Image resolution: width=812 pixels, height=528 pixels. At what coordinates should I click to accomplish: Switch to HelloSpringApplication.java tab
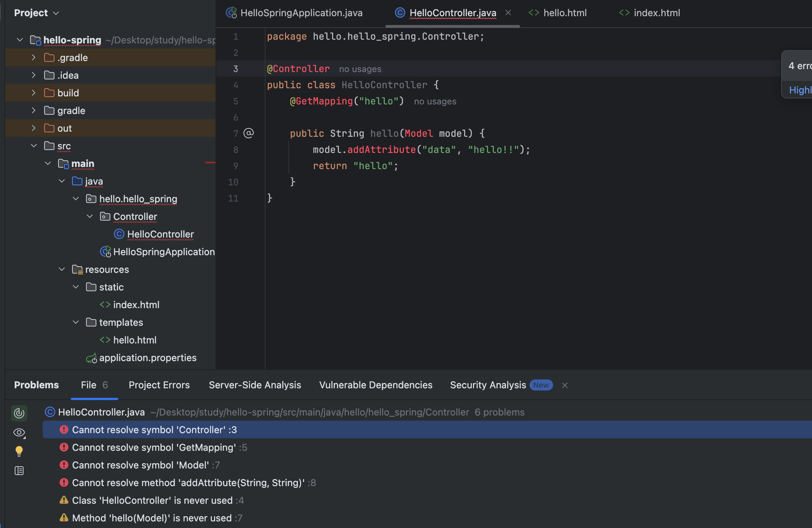pyautogui.click(x=294, y=13)
